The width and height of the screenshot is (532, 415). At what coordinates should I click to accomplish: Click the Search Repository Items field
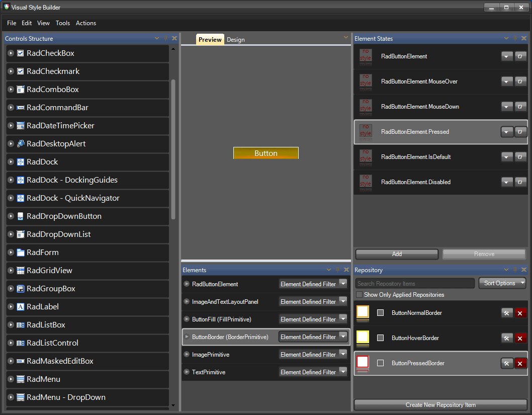tap(414, 283)
